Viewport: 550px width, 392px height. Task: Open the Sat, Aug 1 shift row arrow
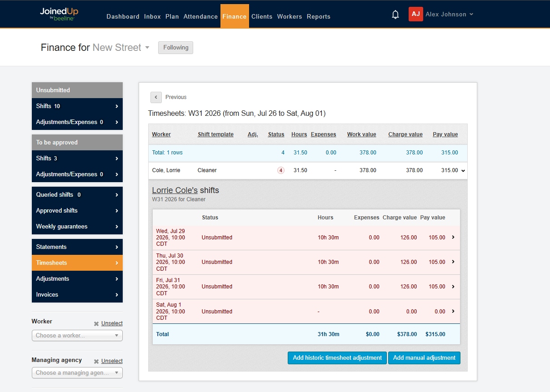[x=453, y=311]
